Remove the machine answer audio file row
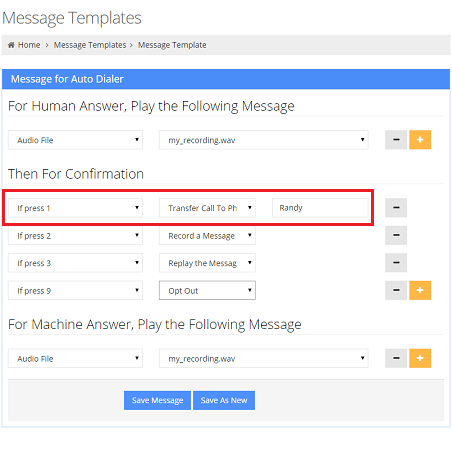Screen dimensions: 452x452 pos(396,358)
